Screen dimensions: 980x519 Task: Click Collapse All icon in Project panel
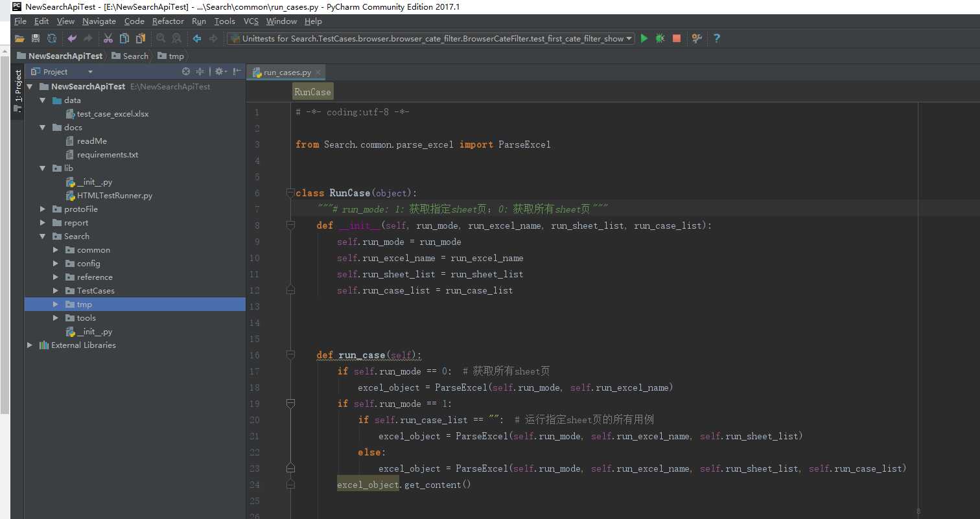coord(200,72)
